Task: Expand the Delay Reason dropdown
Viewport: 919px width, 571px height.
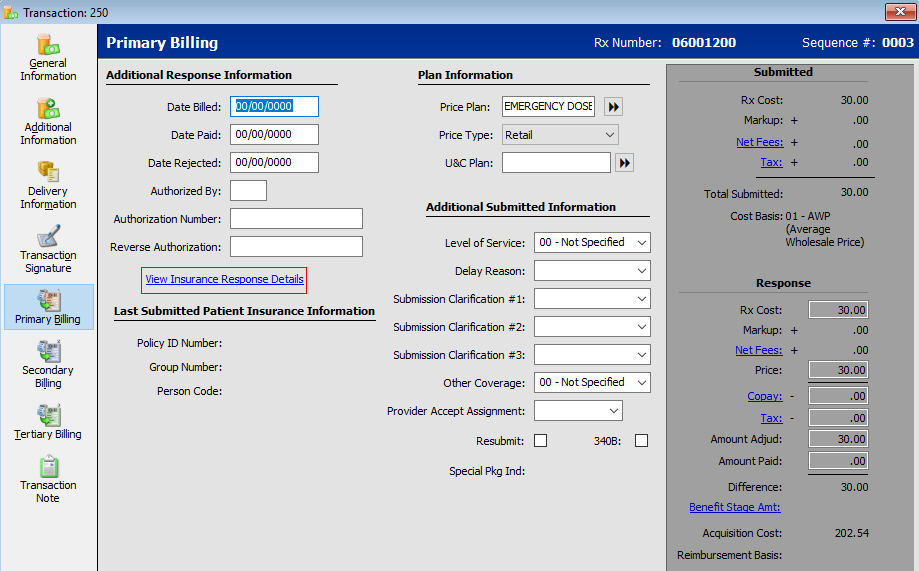Action: point(592,271)
